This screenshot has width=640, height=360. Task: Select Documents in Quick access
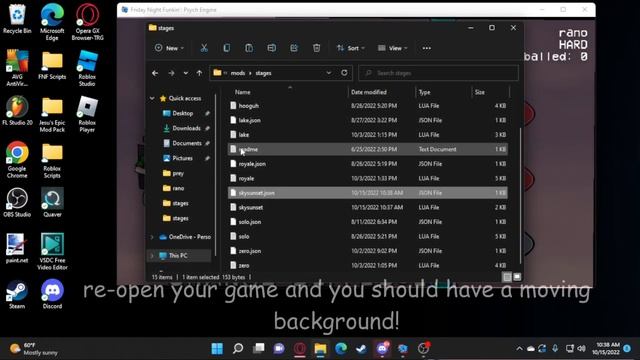[187, 143]
